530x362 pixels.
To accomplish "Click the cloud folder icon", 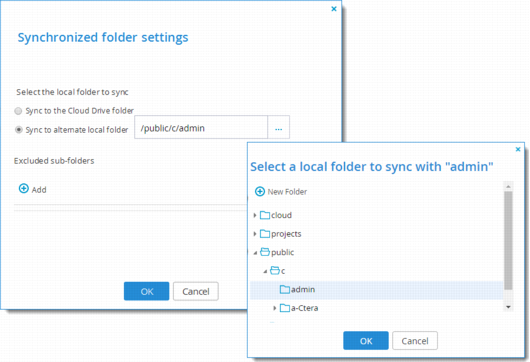I will [265, 215].
